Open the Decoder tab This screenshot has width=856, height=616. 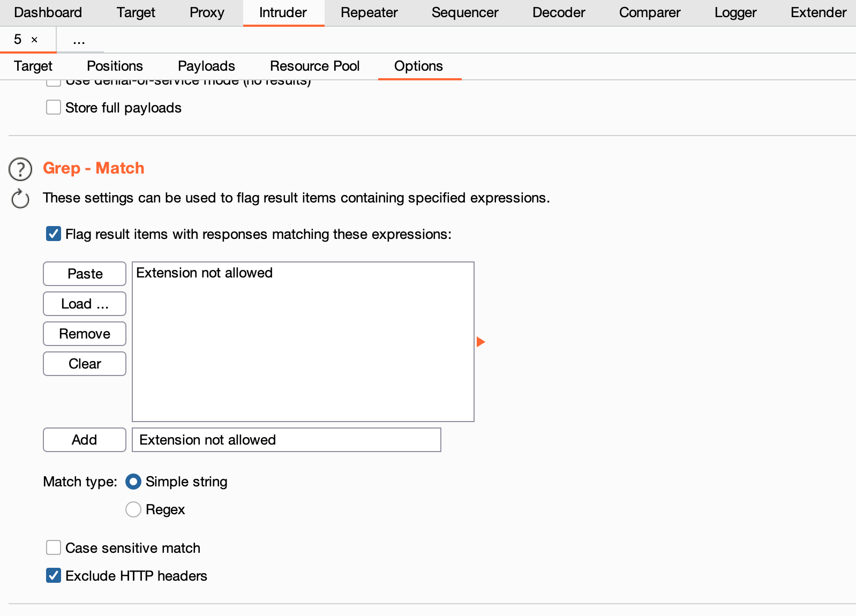[x=559, y=12]
